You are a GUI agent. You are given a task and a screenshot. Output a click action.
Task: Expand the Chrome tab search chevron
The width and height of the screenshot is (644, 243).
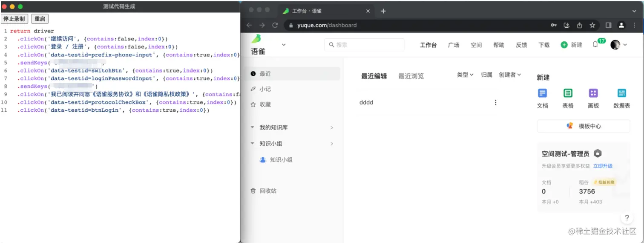[634, 11]
